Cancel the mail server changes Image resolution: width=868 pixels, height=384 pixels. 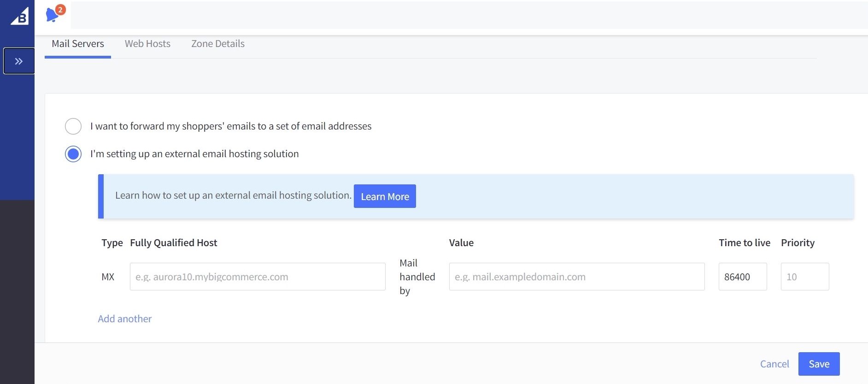click(774, 364)
